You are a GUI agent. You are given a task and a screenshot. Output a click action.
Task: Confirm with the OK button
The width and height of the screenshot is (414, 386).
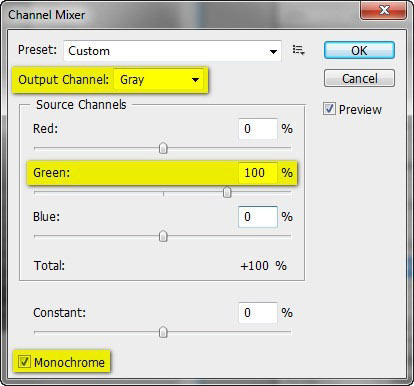coord(359,50)
